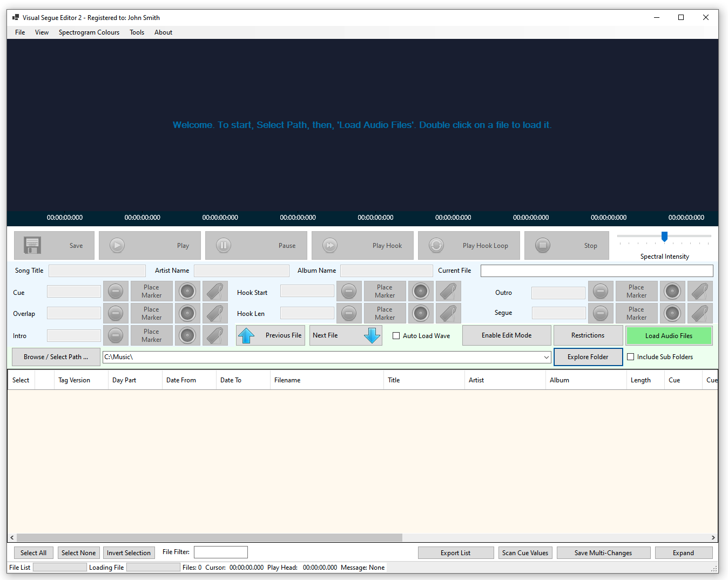
Task: Open the File menu
Action: pyautogui.click(x=20, y=32)
